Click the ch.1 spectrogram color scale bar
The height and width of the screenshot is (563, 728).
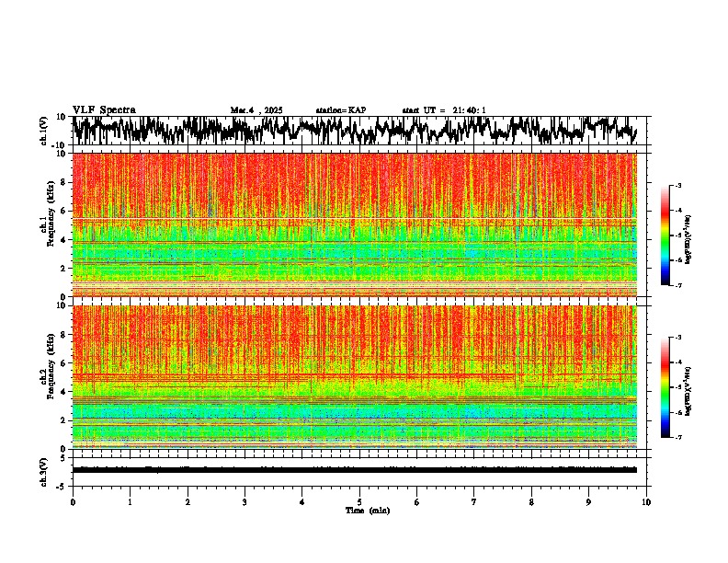tap(665, 236)
